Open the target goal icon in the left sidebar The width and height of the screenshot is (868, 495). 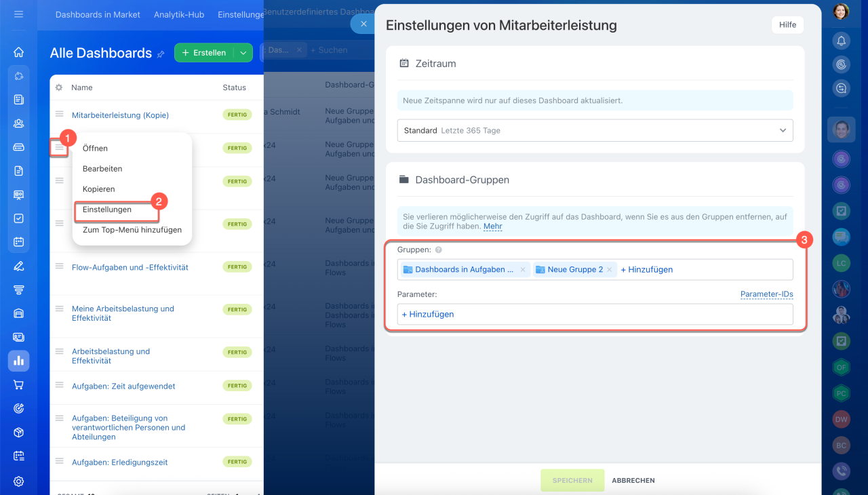(x=18, y=408)
